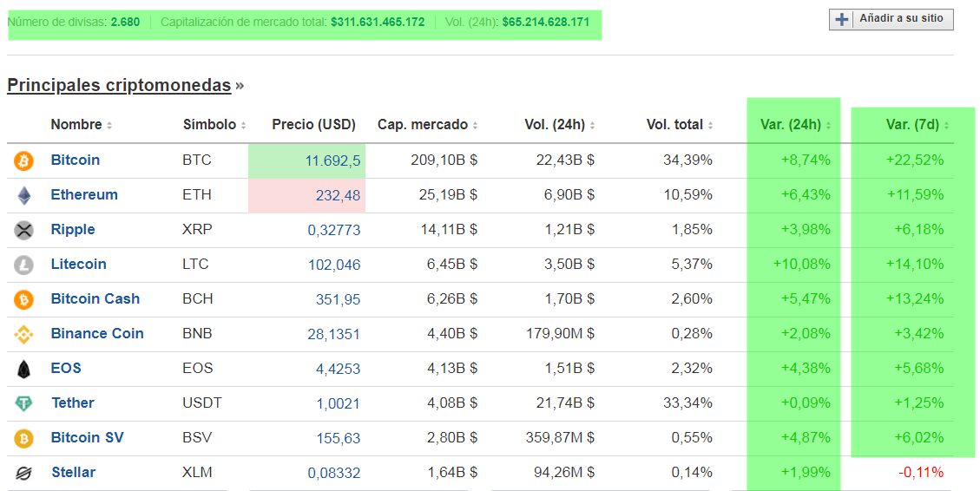Image resolution: width=980 pixels, height=491 pixels.
Task: Click the Añadir a su sitio button
Action: tap(891, 19)
